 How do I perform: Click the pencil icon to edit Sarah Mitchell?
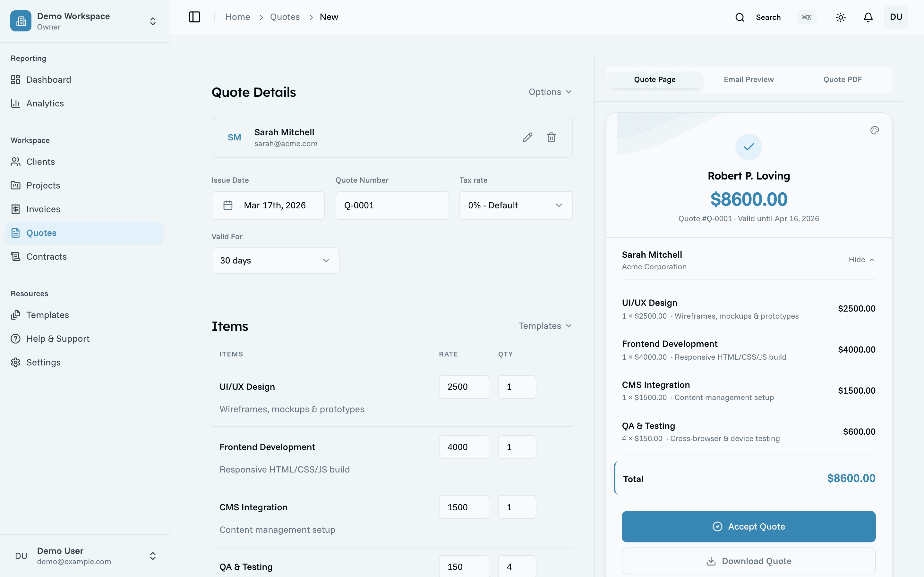click(527, 137)
